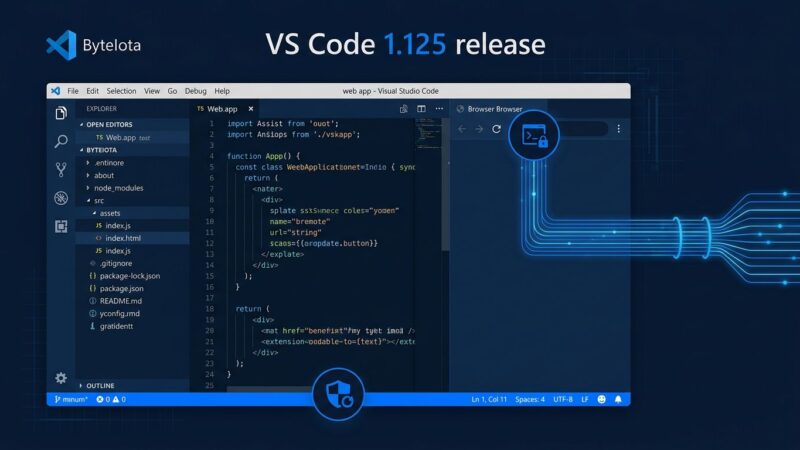Click the errors and warnings status indicator
The image size is (800, 450).
(111, 399)
